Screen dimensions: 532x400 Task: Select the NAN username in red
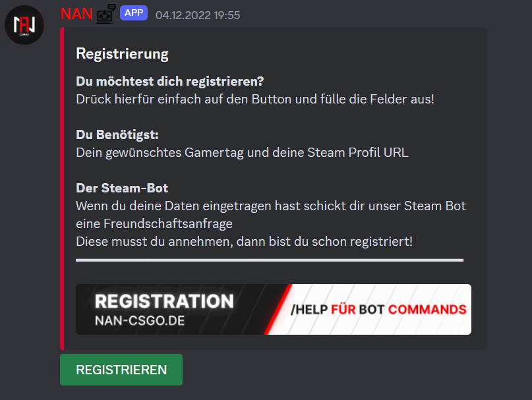[x=76, y=14]
